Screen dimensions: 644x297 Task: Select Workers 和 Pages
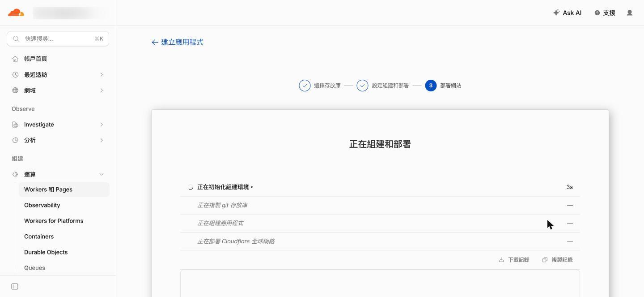pyautogui.click(x=64, y=189)
